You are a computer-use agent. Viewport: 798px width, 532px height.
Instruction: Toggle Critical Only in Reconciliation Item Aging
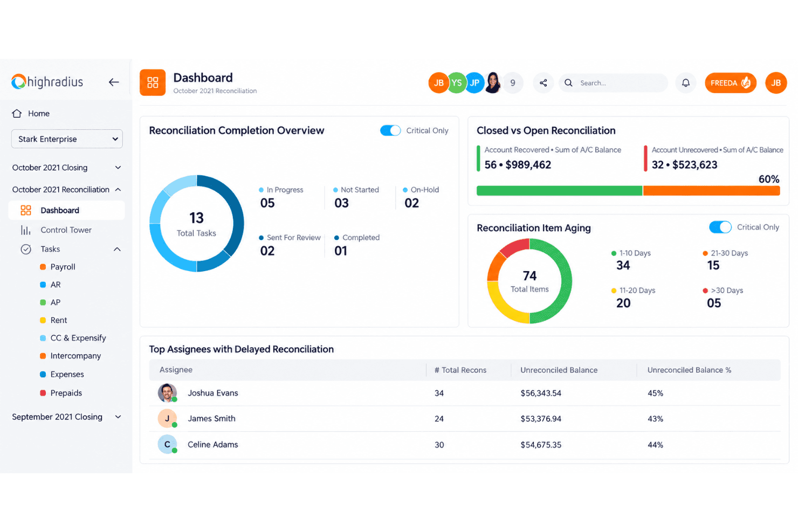(x=720, y=227)
